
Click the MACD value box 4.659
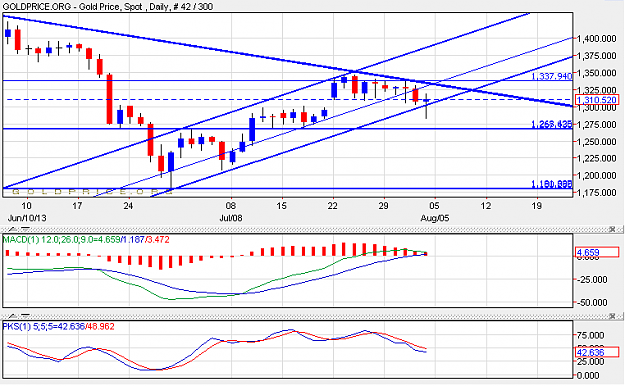pyautogui.click(x=597, y=252)
